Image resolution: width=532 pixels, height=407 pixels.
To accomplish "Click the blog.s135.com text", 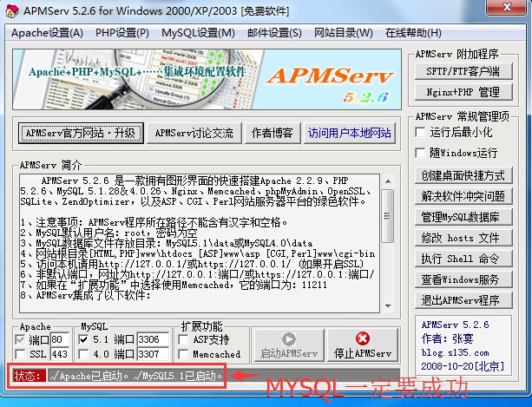I will (455, 352).
